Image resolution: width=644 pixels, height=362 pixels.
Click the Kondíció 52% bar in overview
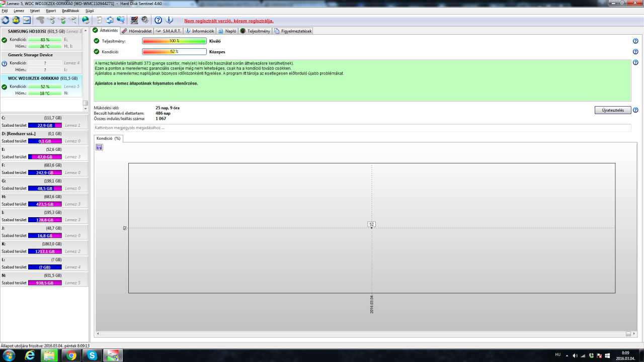click(x=174, y=52)
